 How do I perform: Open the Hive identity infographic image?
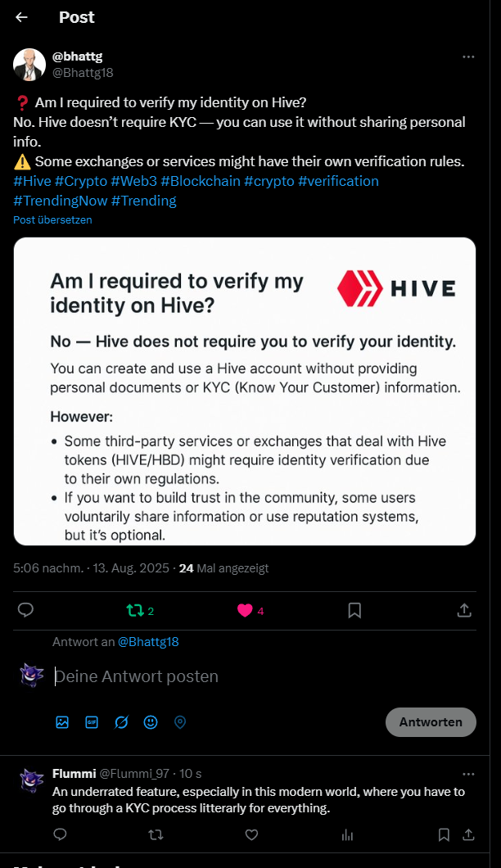click(245, 391)
